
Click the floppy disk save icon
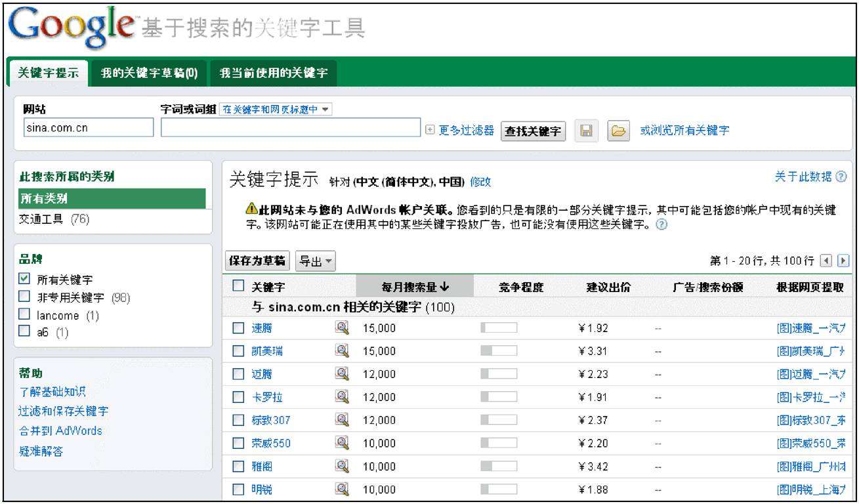[x=586, y=131]
